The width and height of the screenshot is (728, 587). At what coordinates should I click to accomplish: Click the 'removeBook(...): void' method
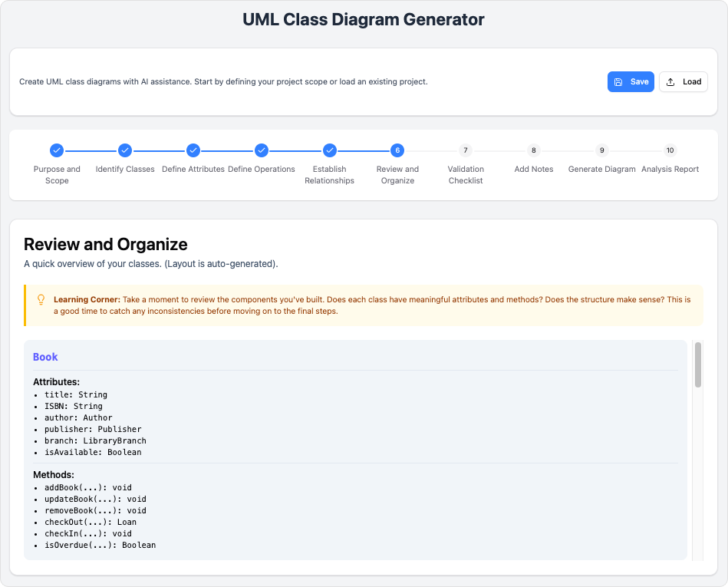point(95,511)
